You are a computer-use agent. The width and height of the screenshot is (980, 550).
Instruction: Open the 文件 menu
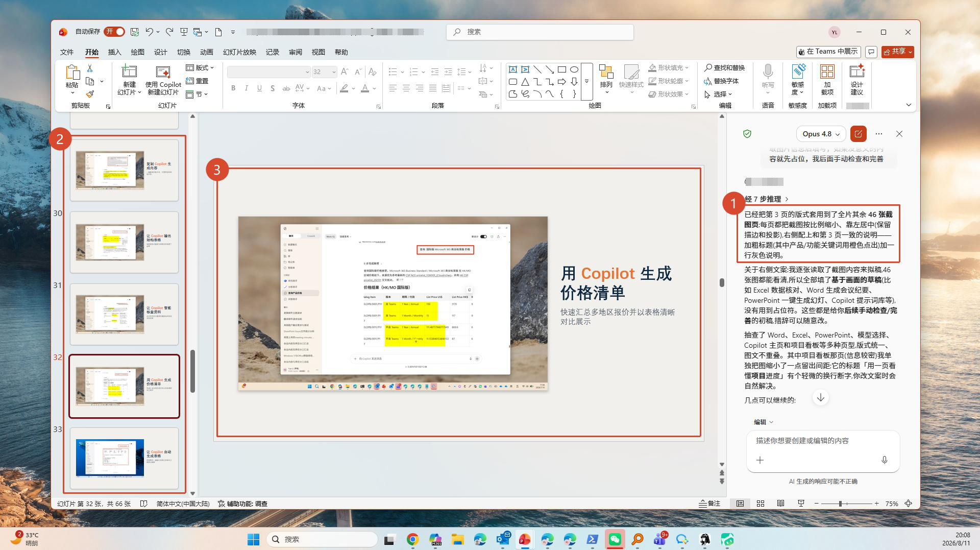(x=67, y=52)
